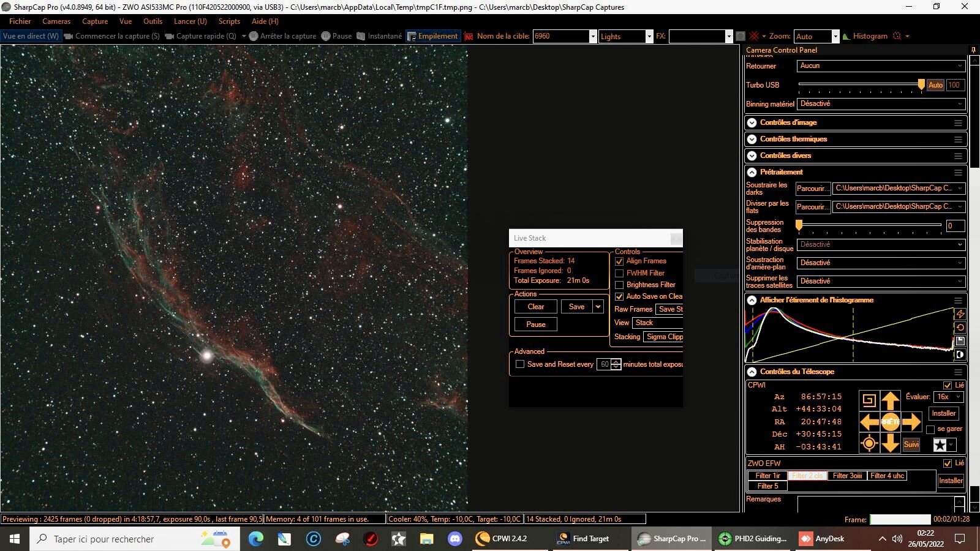
Task: Click the red crossed icon left of Zoom
Action: click(755, 36)
